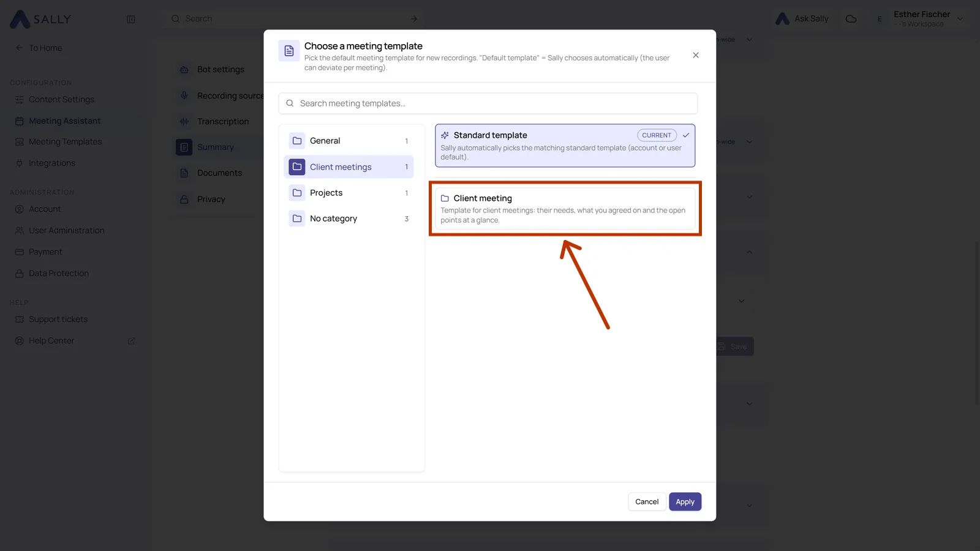Click the Sally logo
The image size is (980, 551).
(40, 19)
